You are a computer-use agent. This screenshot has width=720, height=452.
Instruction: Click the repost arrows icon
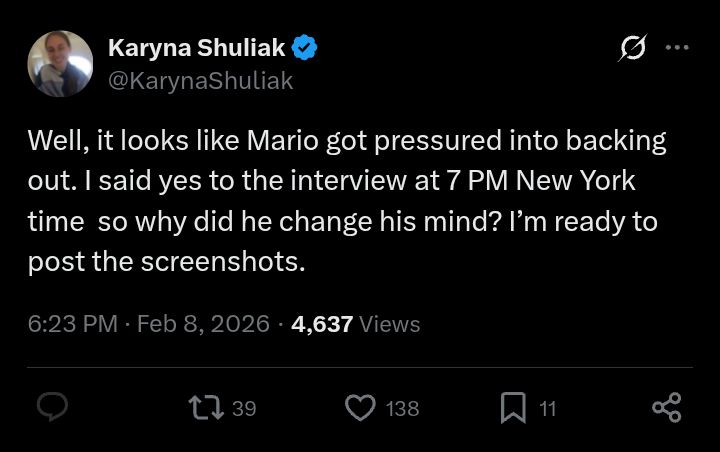[206, 407]
